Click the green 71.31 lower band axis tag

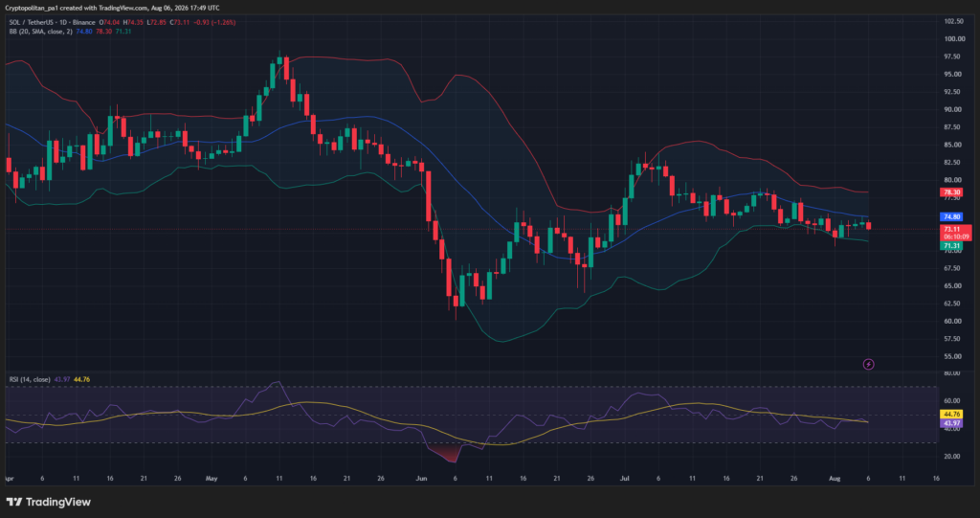point(951,246)
